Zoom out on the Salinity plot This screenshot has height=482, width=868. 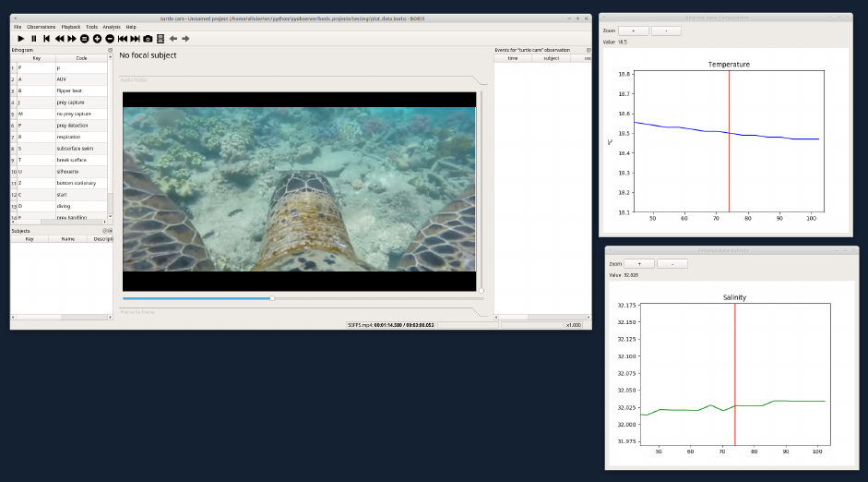pos(672,264)
